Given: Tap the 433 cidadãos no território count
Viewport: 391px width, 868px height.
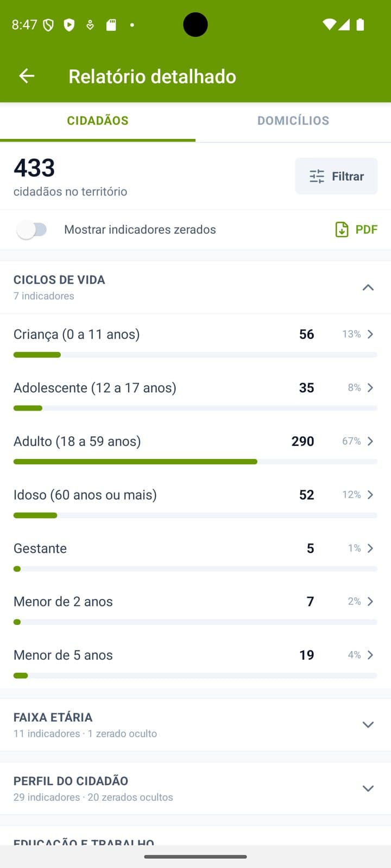Looking at the screenshot, I should click(x=70, y=176).
